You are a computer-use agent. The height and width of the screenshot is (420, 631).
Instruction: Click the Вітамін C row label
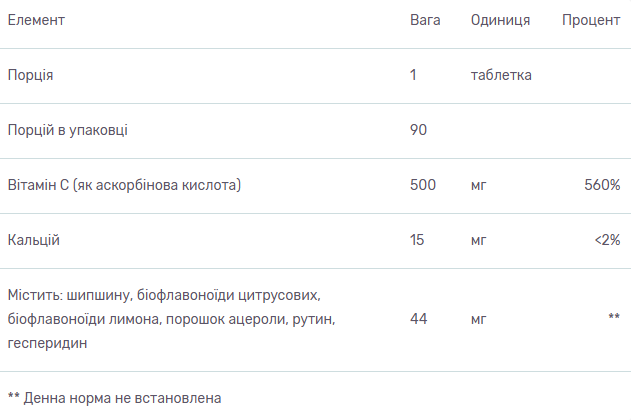click(125, 185)
